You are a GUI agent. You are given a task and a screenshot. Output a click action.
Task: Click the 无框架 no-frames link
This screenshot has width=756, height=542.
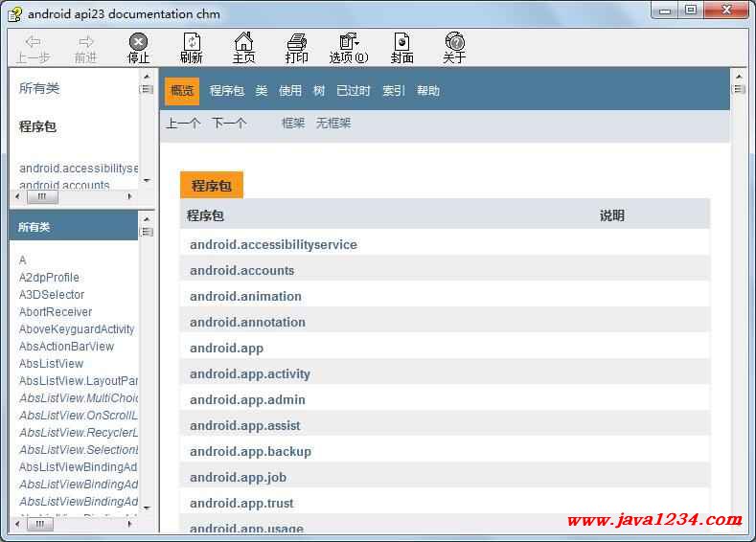coord(333,124)
